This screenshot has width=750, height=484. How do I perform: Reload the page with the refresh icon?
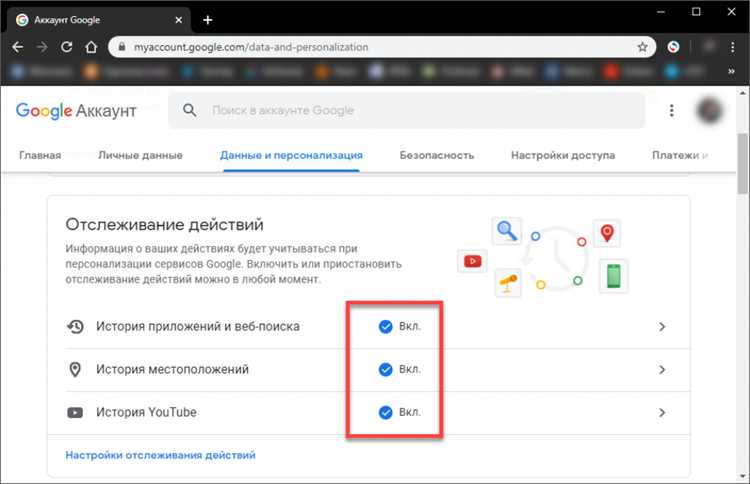click(66, 47)
